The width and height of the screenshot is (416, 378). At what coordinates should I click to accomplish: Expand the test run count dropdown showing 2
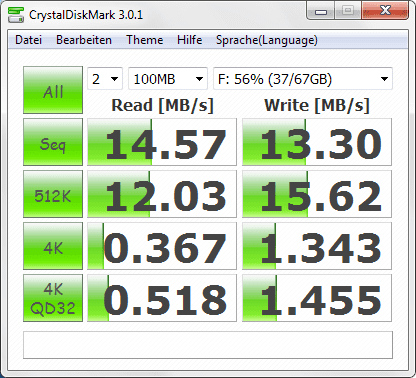(105, 79)
